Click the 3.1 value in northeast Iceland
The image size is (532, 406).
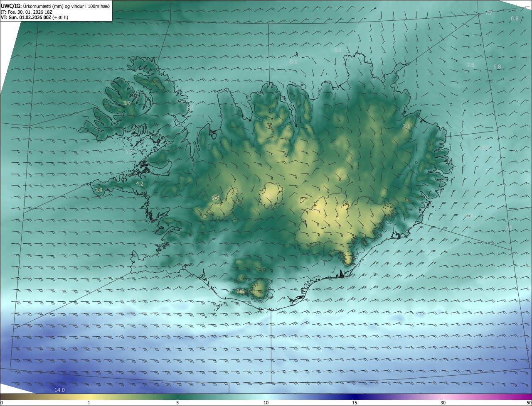[406, 126]
